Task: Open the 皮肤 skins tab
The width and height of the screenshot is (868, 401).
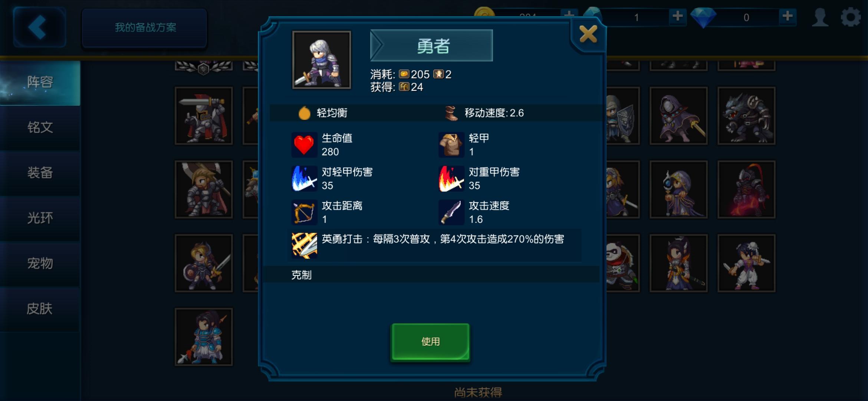Action: (40, 309)
